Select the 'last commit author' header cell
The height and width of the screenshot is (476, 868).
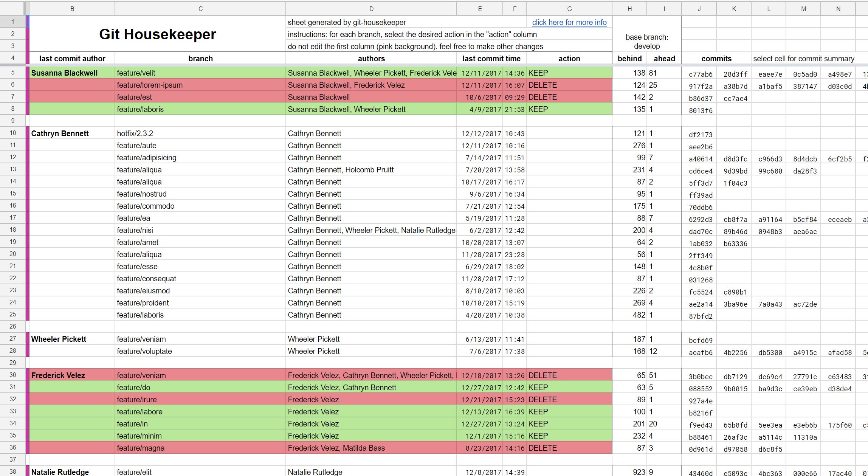click(x=72, y=59)
